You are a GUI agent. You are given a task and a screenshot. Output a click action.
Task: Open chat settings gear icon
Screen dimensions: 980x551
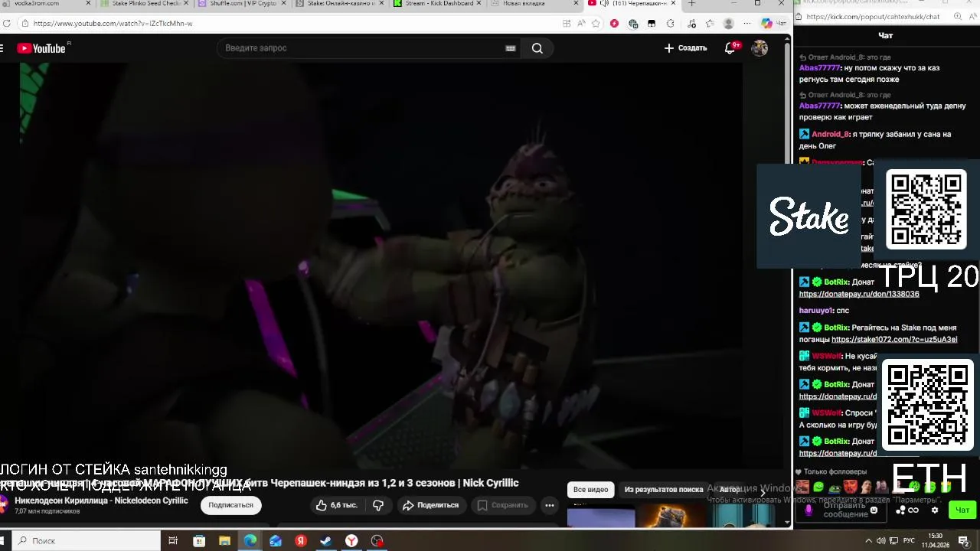point(934,510)
